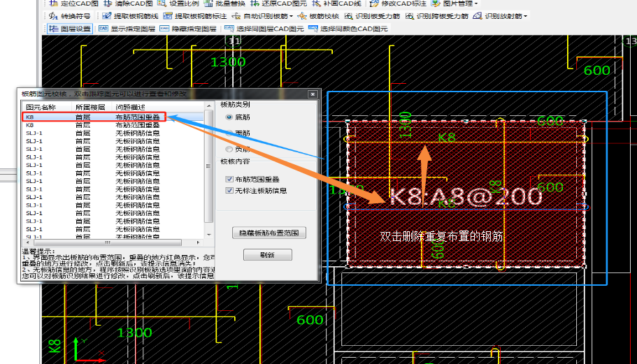Open the 修改CAD标注 tool
Image resolution: width=637 pixels, height=364 pixels.
(398, 3)
